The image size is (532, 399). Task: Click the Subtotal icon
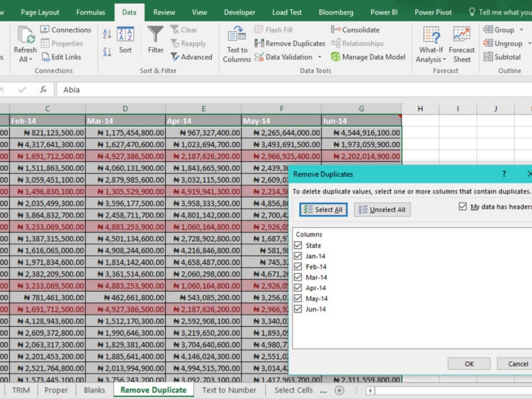click(x=488, y=57)
